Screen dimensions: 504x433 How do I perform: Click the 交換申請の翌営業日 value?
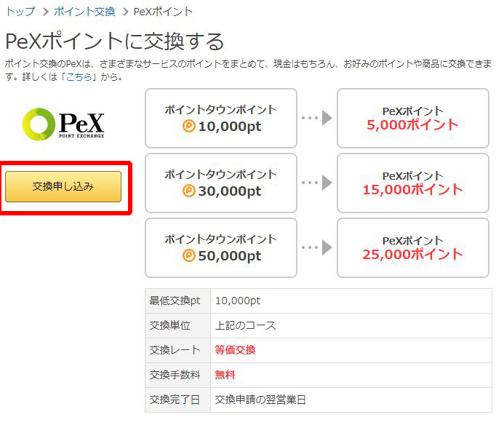tap(260, 400)
